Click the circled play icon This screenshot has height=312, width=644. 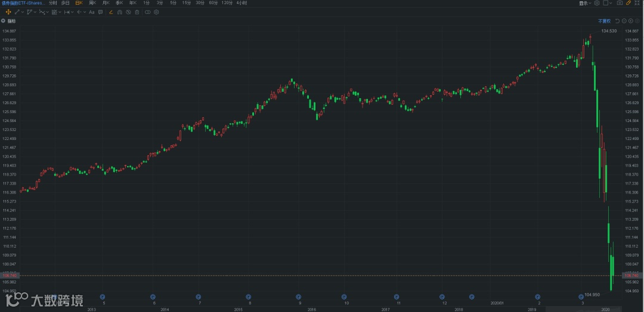point(630,21)
